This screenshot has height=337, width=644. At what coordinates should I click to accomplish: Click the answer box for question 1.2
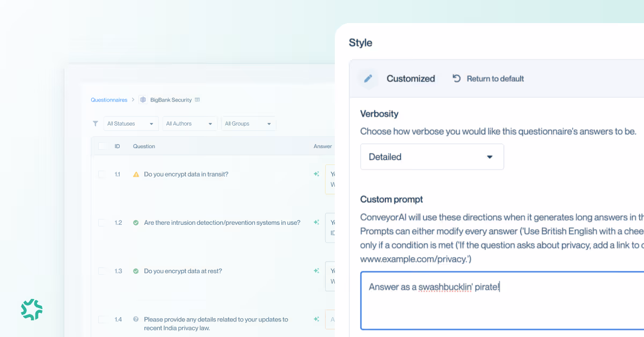click(x=330, y=228)
